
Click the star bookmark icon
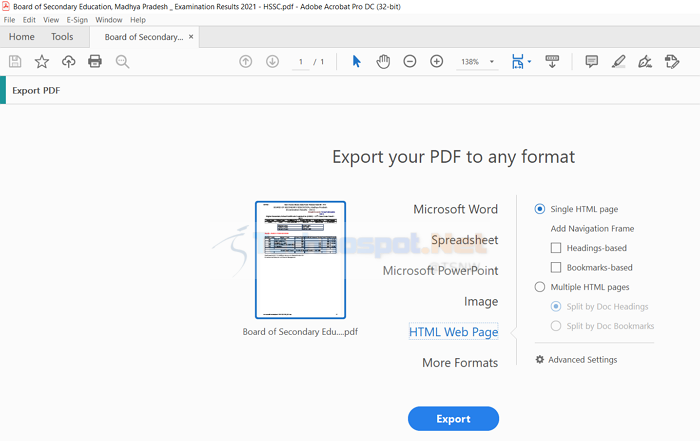(42, 61)
